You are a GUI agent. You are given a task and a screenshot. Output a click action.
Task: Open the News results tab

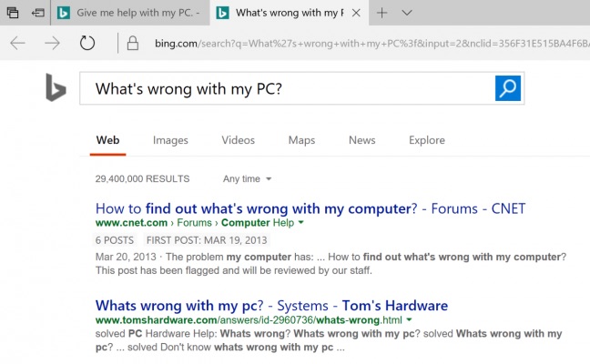pyautogui.click(x=362, y=140)
